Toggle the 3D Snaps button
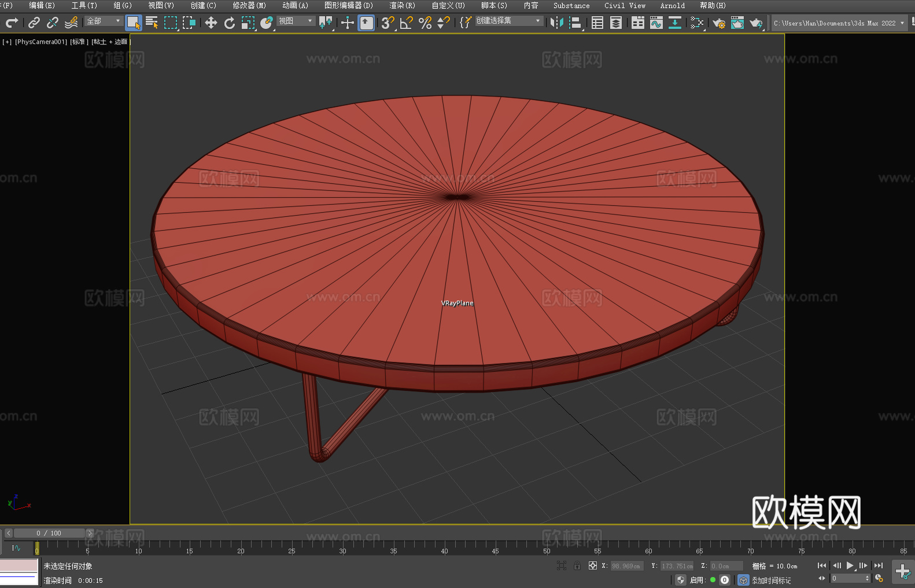 pyautogui.click(x=388, y=23)
